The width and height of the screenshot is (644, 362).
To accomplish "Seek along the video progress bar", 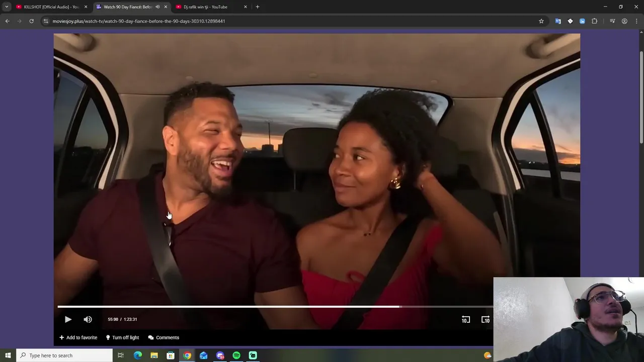I will (275, 306).
